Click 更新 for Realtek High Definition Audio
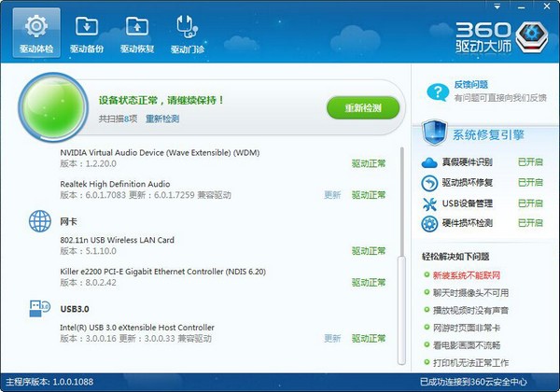The width and height of the screenshot is (560, 392). pyautogui.click(x=332, y=195)
